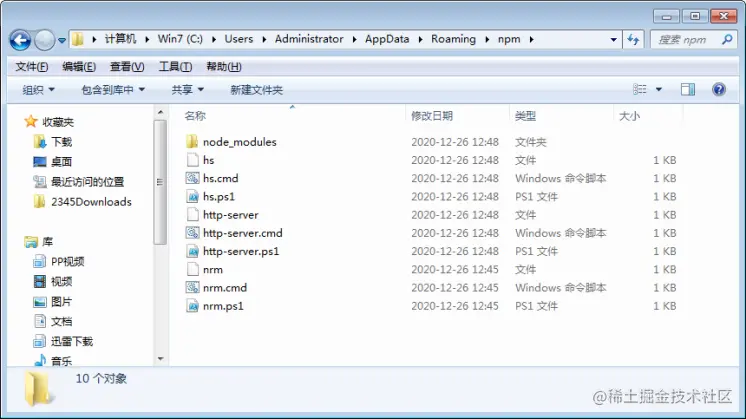This screenshot has width=746, height=419.
Task: Open the 工具(T) menu
Action: point(175,67)
